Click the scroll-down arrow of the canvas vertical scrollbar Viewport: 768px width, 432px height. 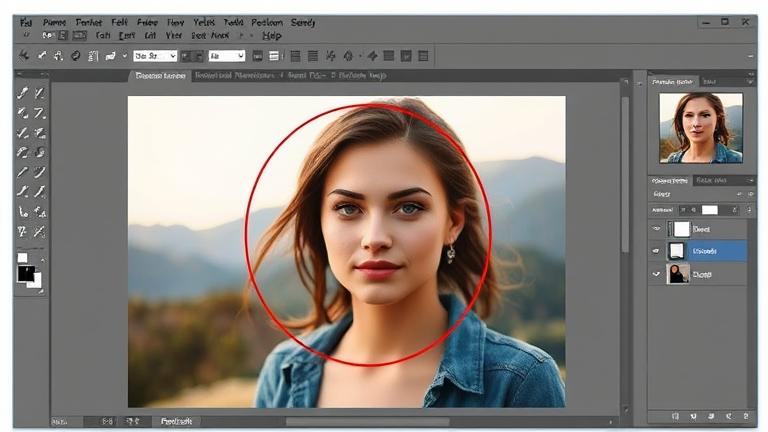(x=625, y=409)
